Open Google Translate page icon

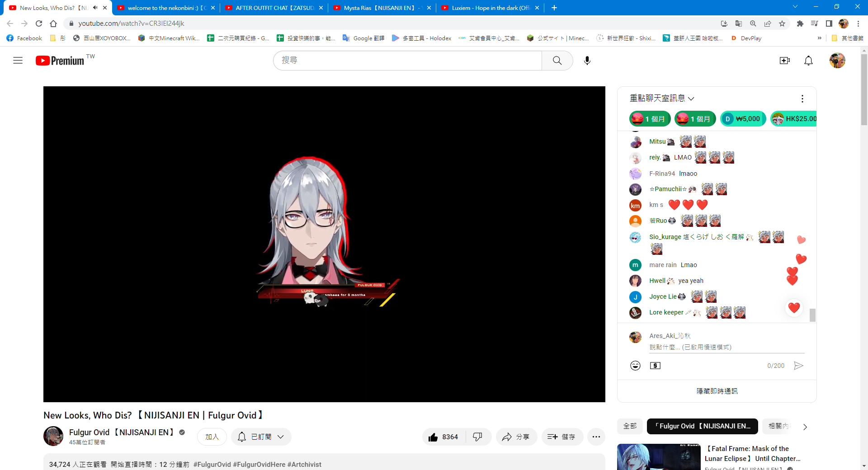[739, 23]
